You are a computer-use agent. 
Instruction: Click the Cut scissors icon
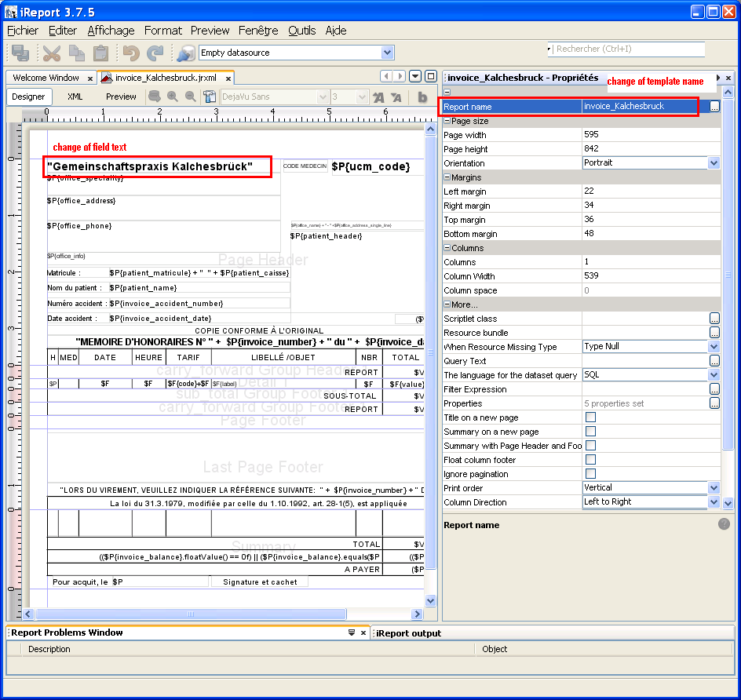coord(52,53)
